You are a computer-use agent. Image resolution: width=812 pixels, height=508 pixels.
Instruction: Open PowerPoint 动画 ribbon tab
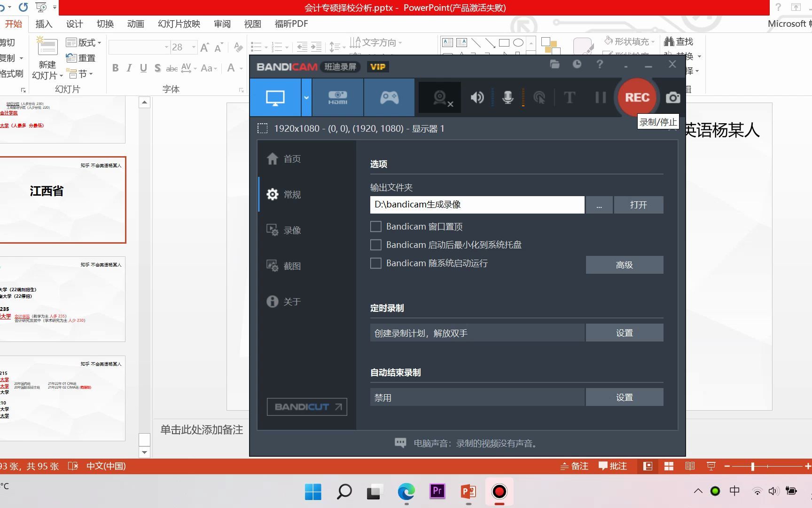(x=136, y=24)
